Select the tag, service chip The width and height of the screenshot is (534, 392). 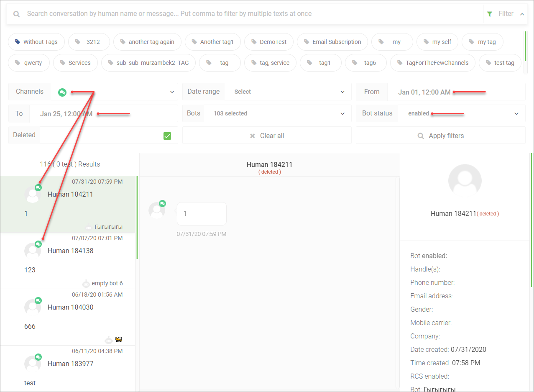click(271, 63)
